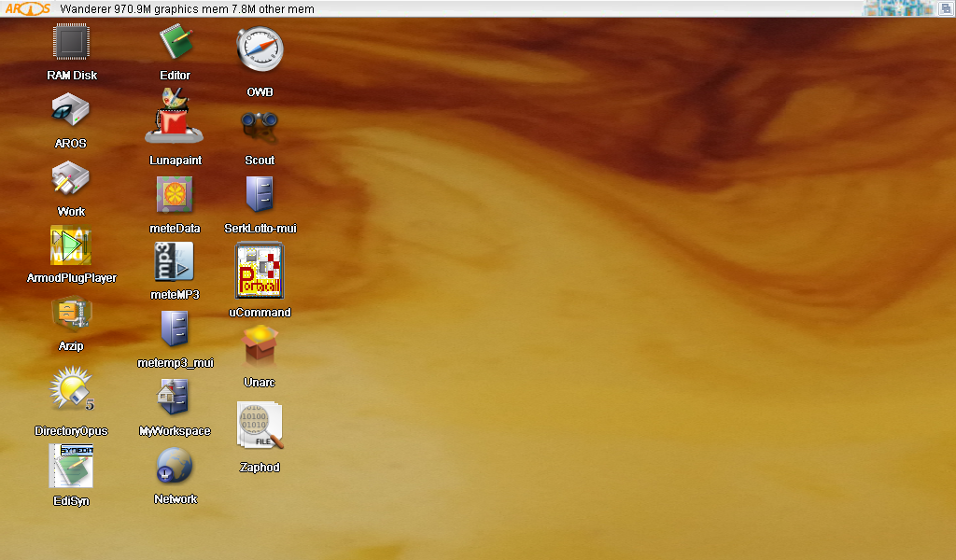956x560 pixels.
Task: Select the RAM Disk chip icon
Action: [71, 42]
